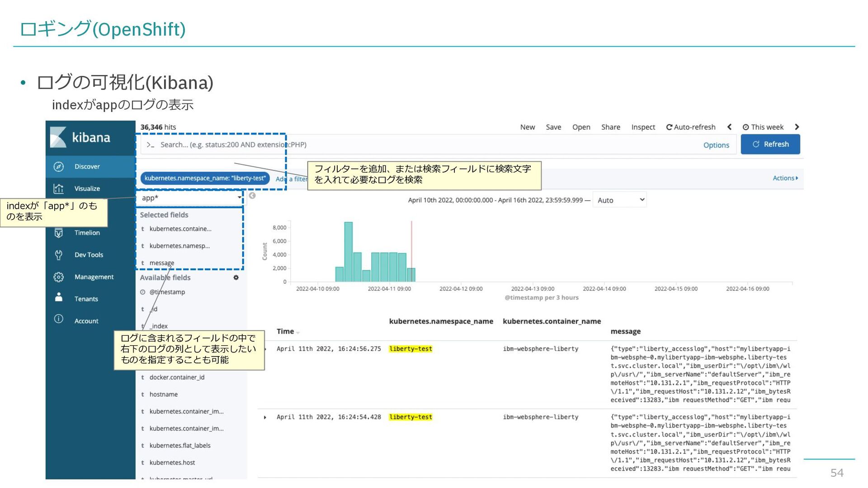Click the Refresh circular arrow icon
The height and width of the screenshot is (488, 868).
click(x=756, y=144)
